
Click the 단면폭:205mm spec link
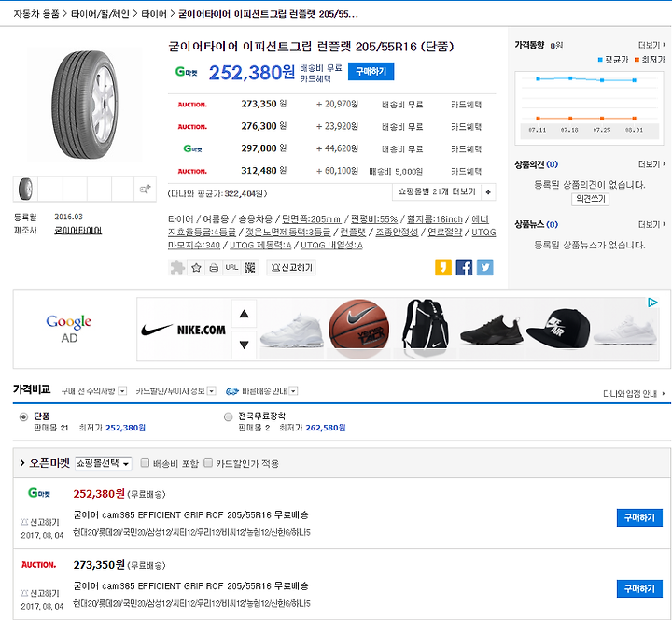[311, 219]
